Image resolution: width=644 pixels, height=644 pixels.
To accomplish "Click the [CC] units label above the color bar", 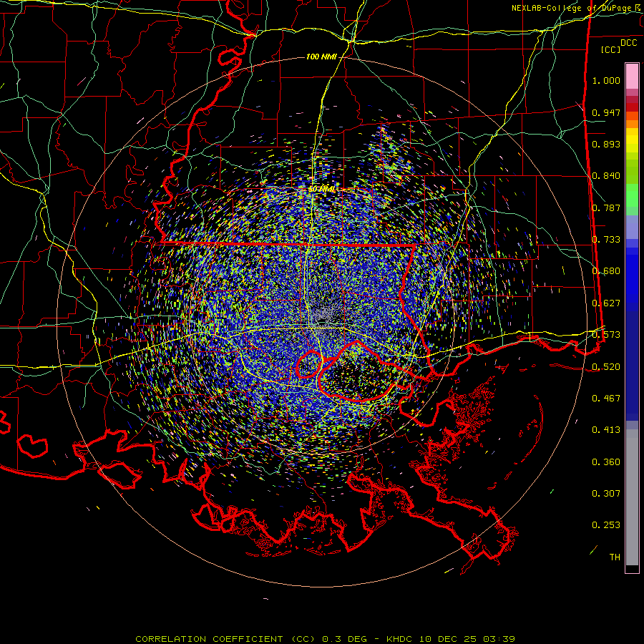I will pyautogui.click(x=610, y=49).
